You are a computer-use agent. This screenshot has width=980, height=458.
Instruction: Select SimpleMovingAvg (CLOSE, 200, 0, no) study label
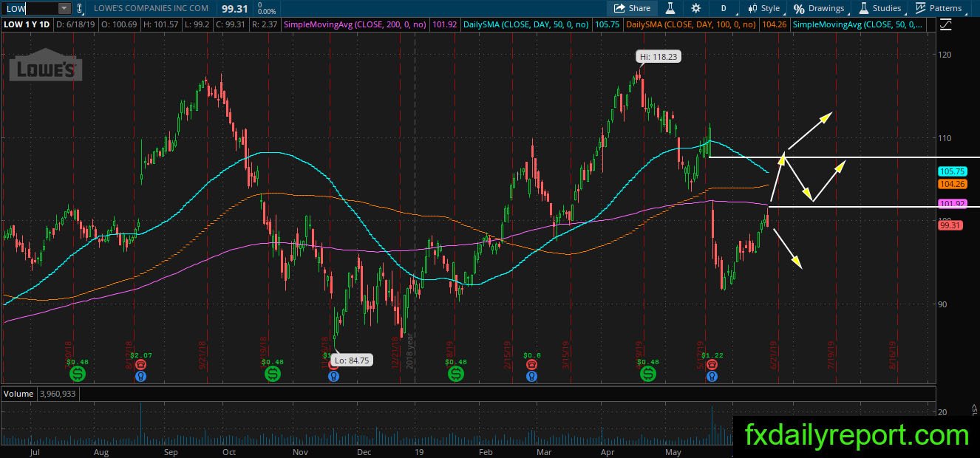355,24
